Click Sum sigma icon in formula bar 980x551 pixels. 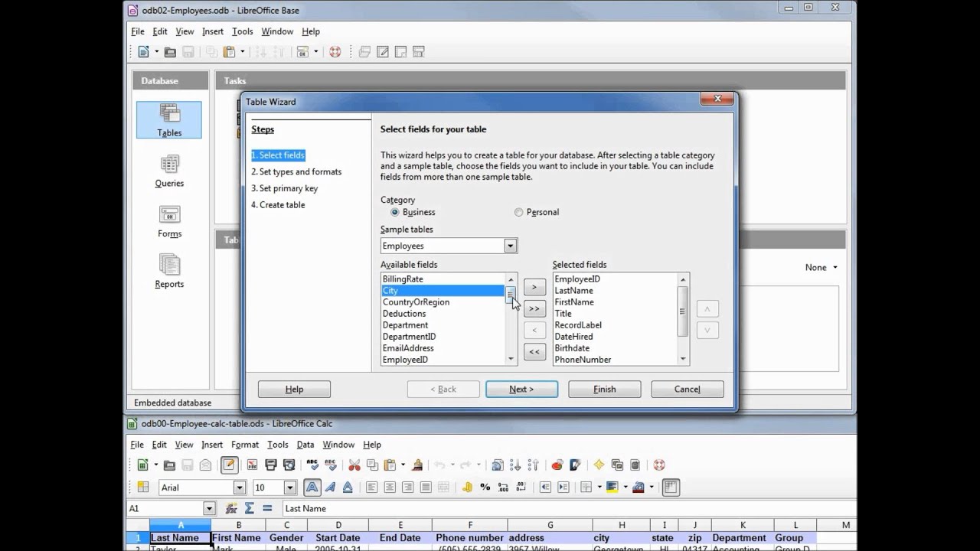[250, 508]
